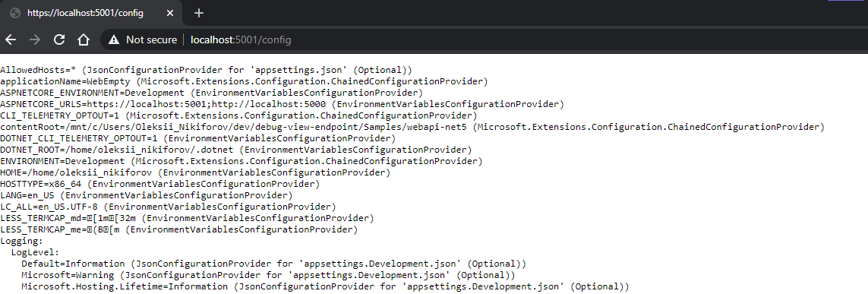Click the contentRoot path line
The height and width of the screenshot is (294, 868).
point(412,128)
